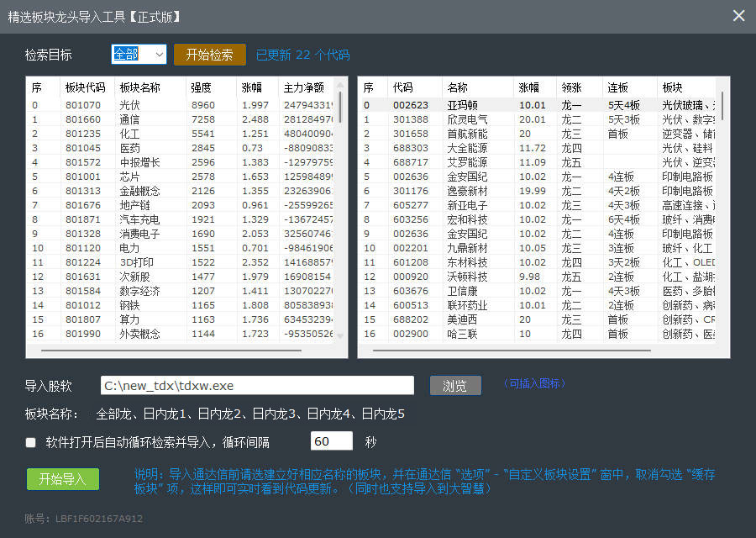Click the 浏览 browse button
Screen dimensions: 756x538
tap(455, 385)
